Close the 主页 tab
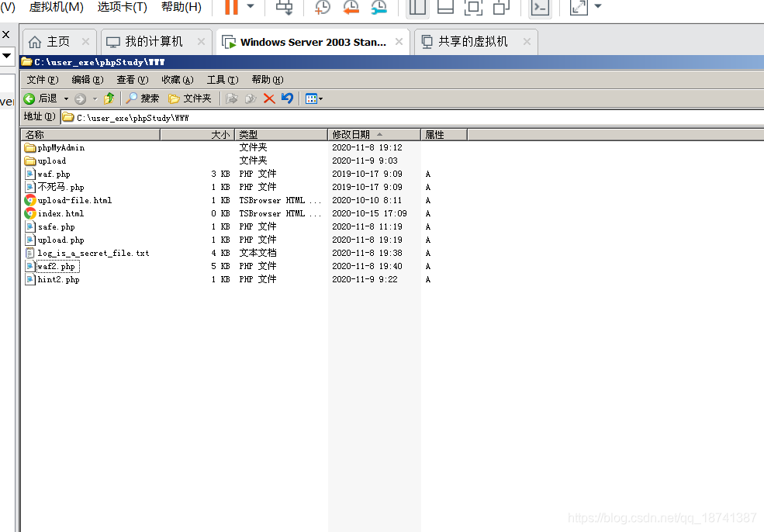Image resolution: width=764 pixels, height=532 pixels. [x=86, y=42]
